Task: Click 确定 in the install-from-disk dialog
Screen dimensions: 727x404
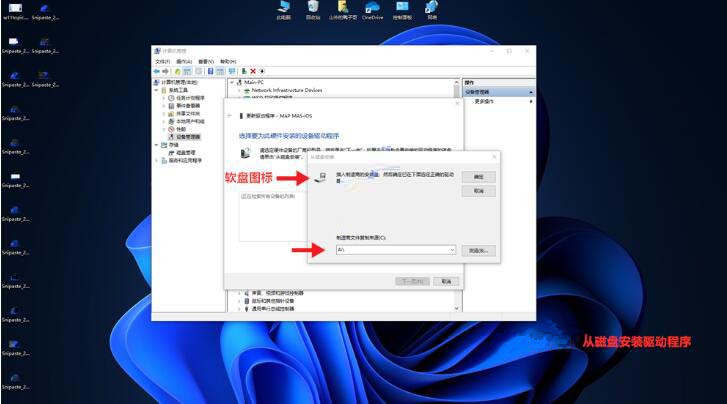Action: click(x=478, y=177)
